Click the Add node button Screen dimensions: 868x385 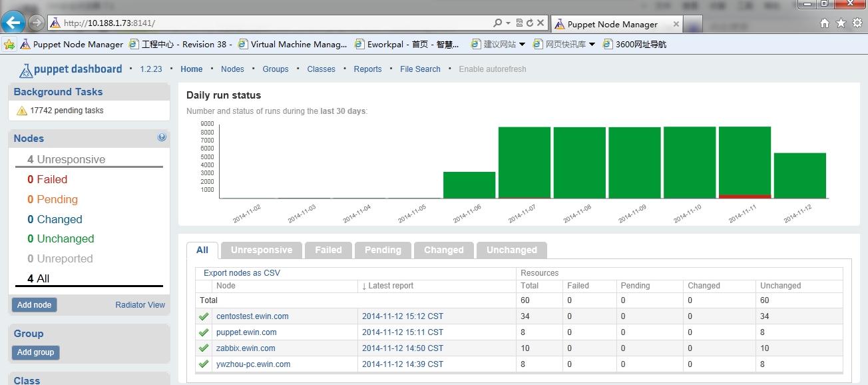34,305
